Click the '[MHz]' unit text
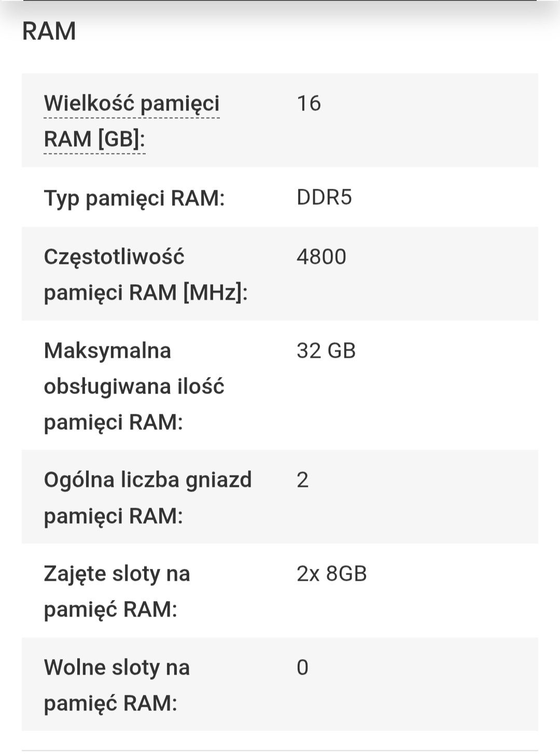This screenshot has width=560, height=754. click(213, 292)
